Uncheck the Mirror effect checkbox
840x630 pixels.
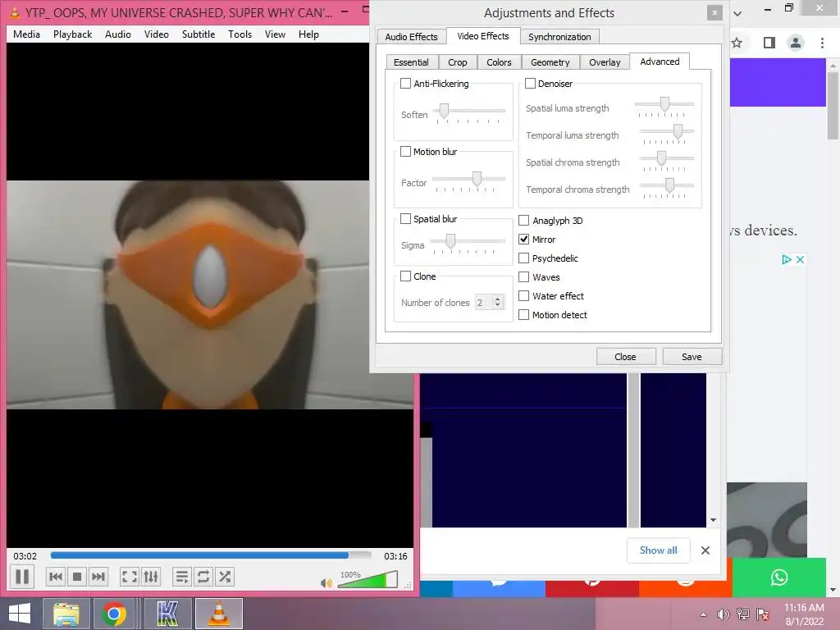point(524,240)
